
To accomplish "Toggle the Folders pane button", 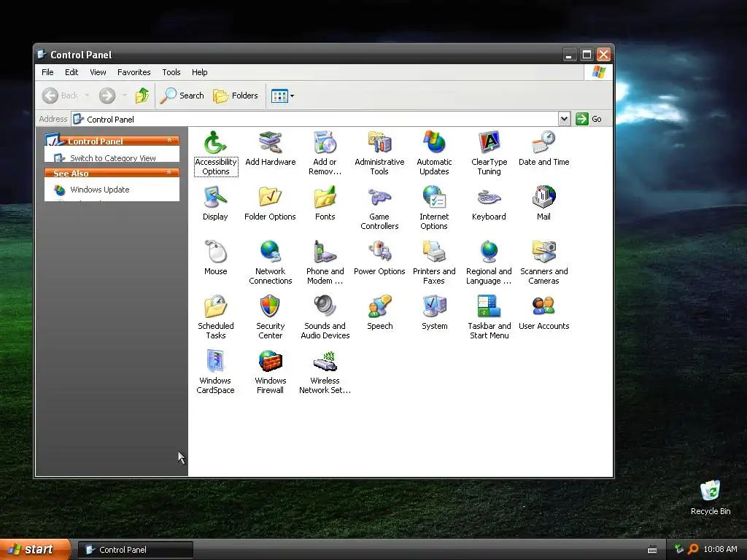I will pos(236,96).
